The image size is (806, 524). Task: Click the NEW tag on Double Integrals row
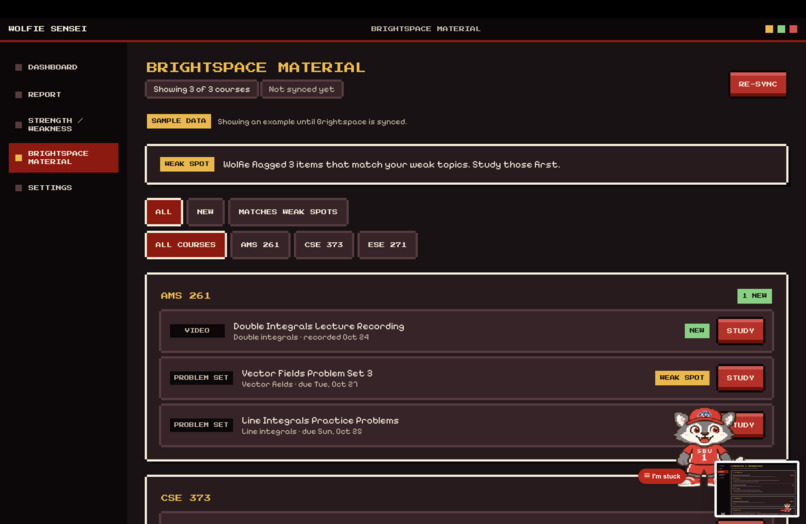point(697,331)
